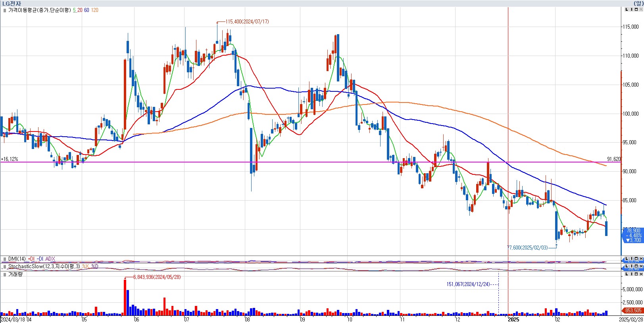
Task: Click the ADX legend in DMI panel
Action: tap(50, 259)
